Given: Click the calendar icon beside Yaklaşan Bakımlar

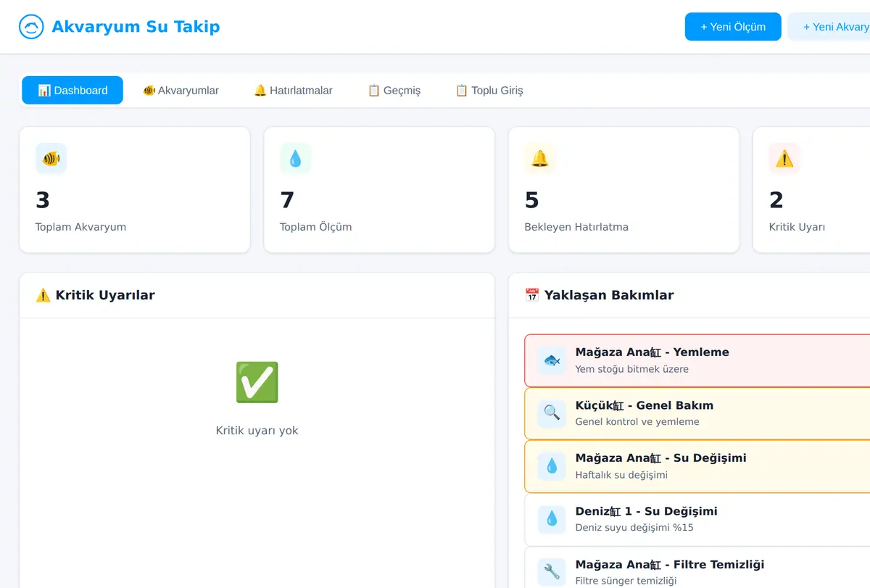Looking at the screenshot, I should pyautogui.click(x=532, y=295).
